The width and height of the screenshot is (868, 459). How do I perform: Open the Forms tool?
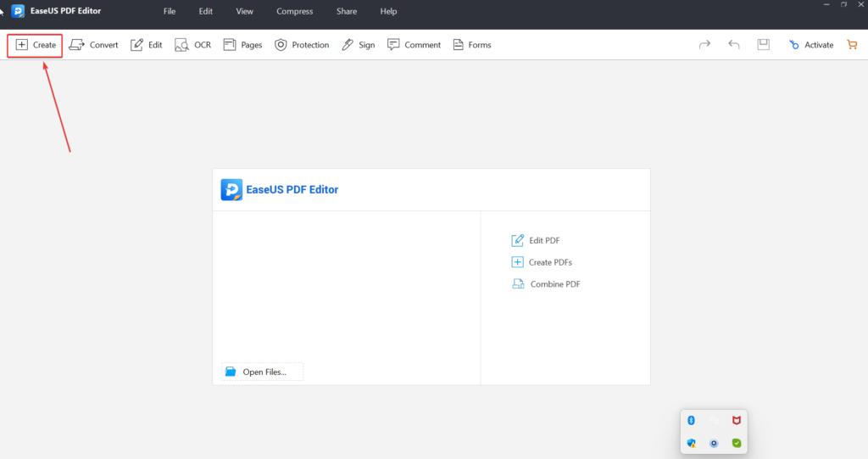471,45
